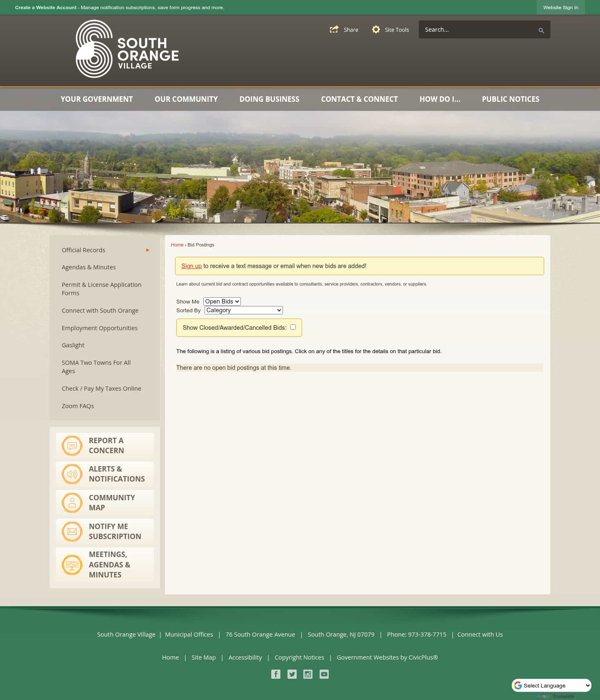The height and width of the screenshot is (700, 600).
Task: Click the Site Tools label in header
Action: point(397,30)
